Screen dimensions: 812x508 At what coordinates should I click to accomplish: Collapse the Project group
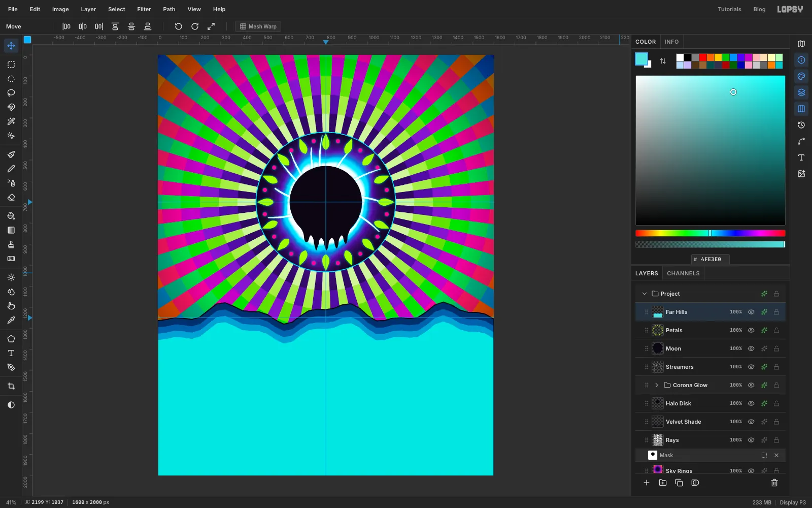coord(645,294)
